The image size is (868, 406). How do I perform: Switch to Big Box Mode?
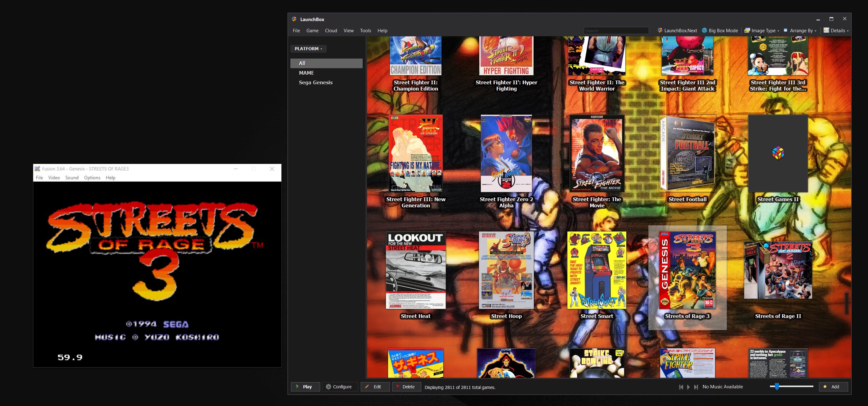pyautogui.click(x=720, y=30)
